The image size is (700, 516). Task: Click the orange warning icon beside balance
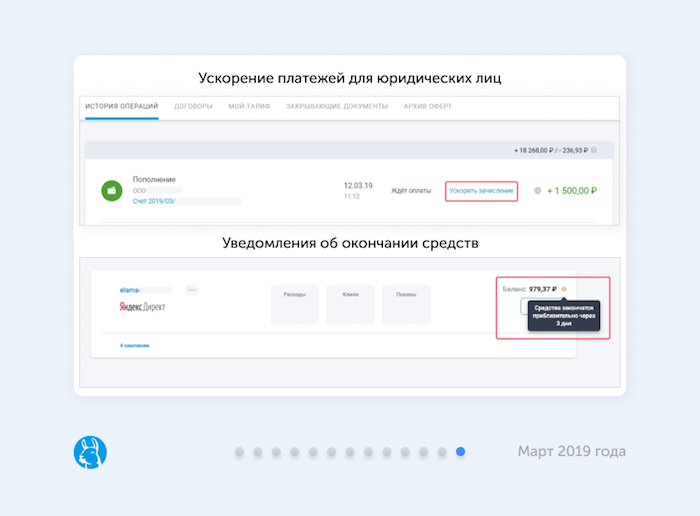[564, 289]
